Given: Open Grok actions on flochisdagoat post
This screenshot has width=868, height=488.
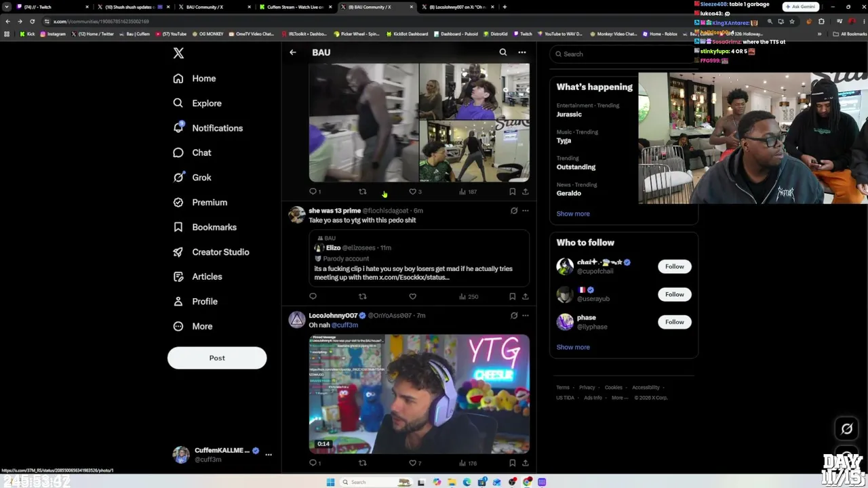Looking at the screenshot, I should [x=514, y=211].
